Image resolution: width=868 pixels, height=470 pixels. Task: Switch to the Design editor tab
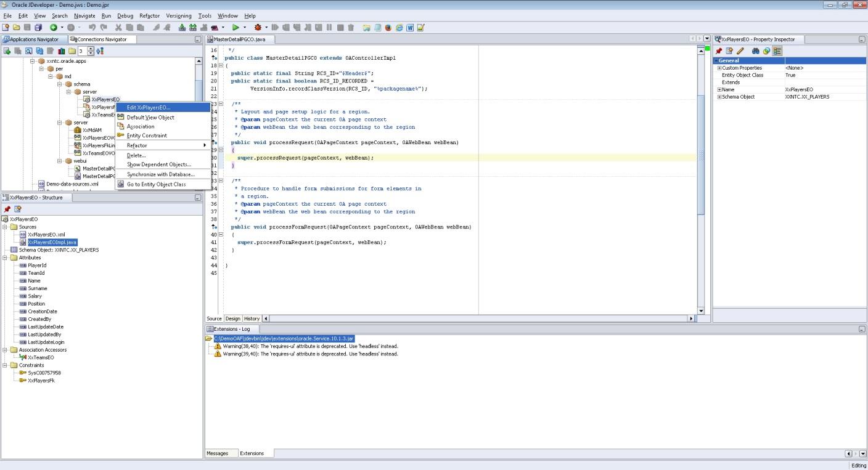pyautogui.click(x=232, y=318)
